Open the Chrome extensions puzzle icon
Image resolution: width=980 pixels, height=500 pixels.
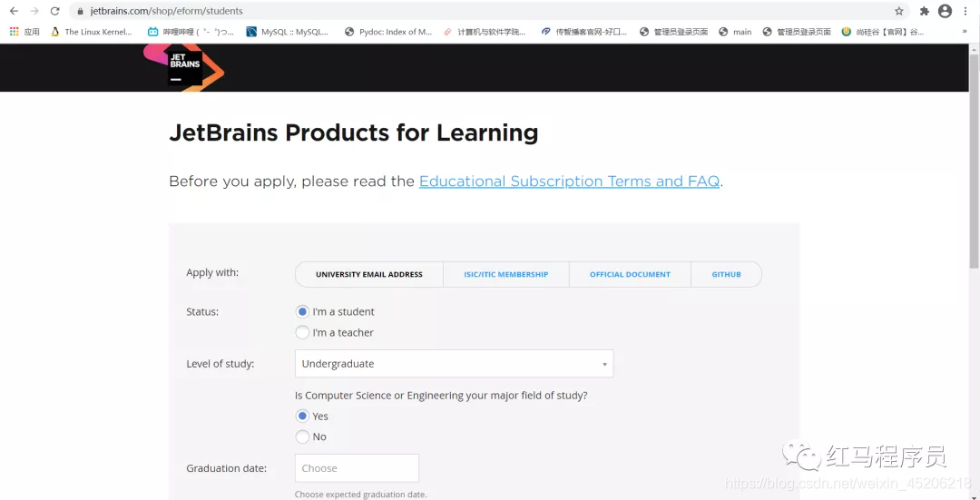pos(925,11)
